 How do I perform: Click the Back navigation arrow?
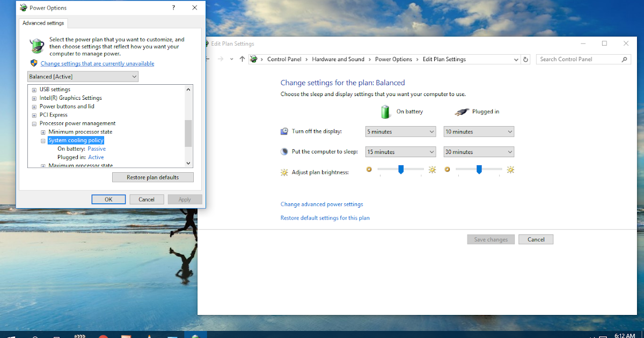coord(207,59)
